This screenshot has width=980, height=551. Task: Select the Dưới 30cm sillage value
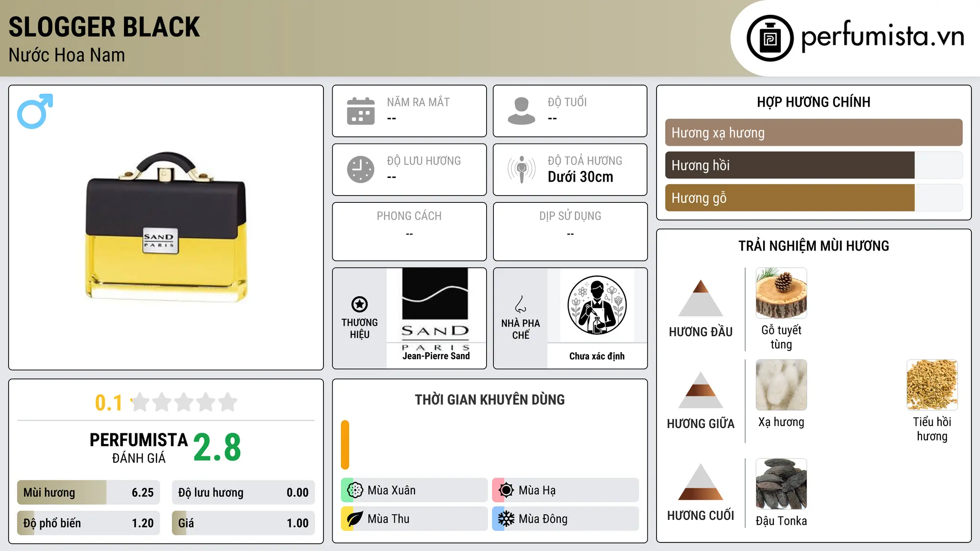[580, 177]
